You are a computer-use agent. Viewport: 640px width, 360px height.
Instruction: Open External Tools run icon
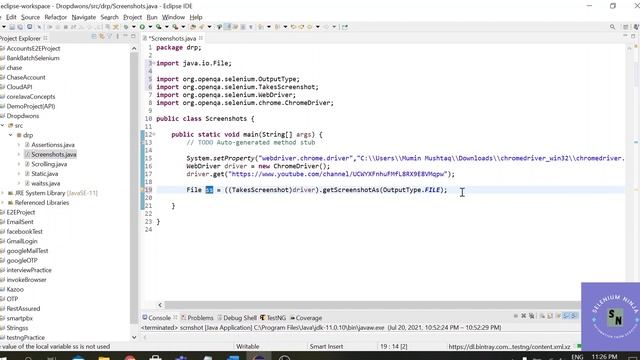175,27
